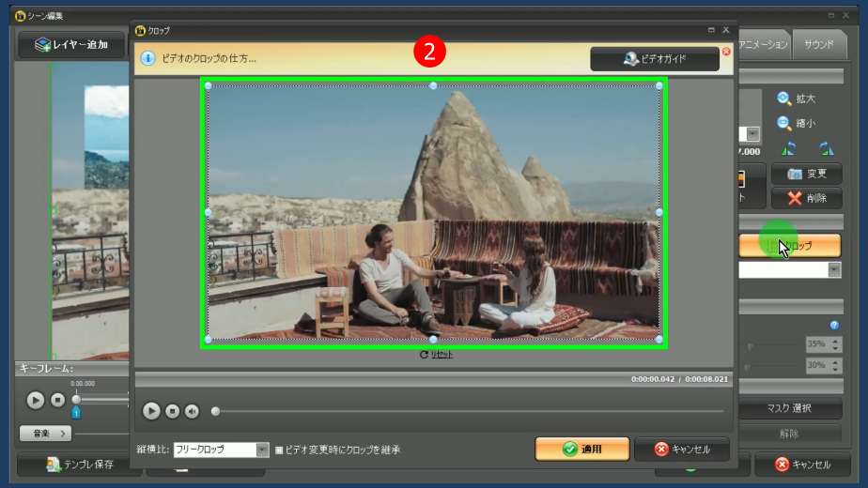Click the info icon in hint banner
The height and width of the screenshot is (488, 868).
click(147, 58)
